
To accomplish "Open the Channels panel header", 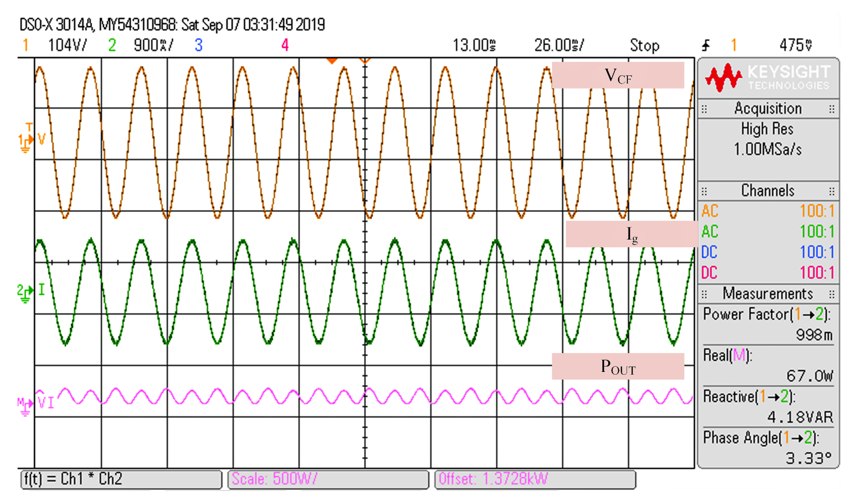I will [x=768, y=192].
